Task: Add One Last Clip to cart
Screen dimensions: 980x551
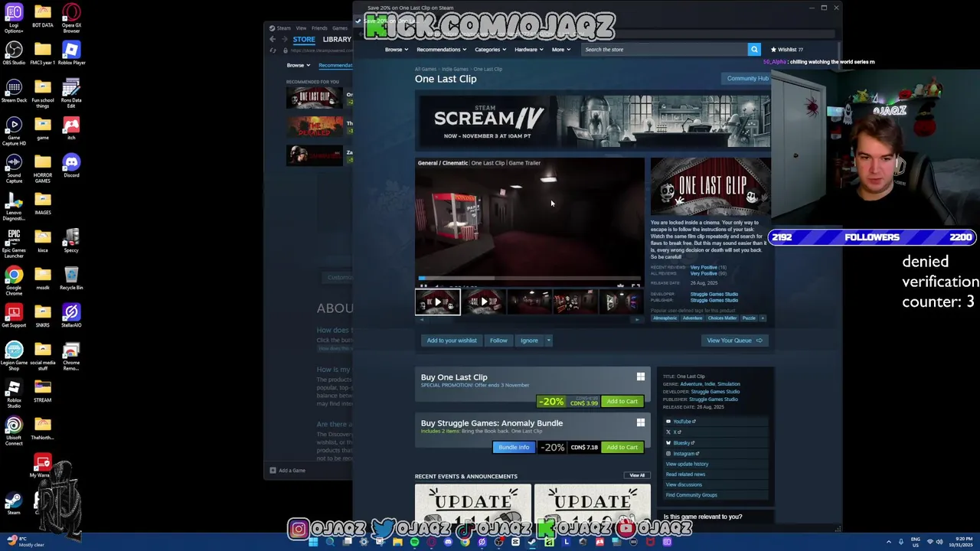Action: (622, 402)
